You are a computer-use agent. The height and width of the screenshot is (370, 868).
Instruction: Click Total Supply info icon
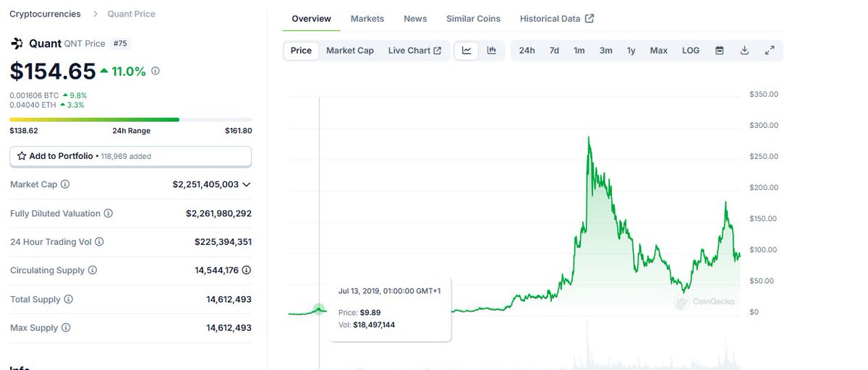point(68,299)
